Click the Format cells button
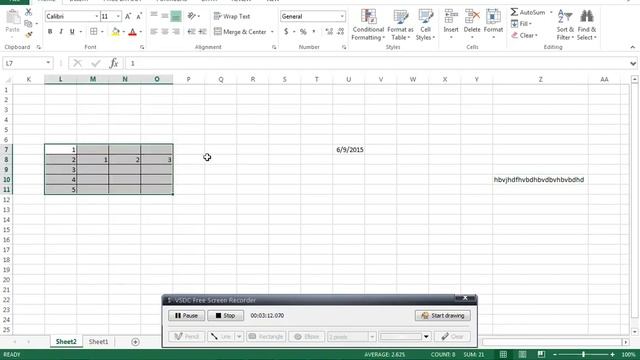This screenshot has height=360, width=640. (x=493, y=24)
